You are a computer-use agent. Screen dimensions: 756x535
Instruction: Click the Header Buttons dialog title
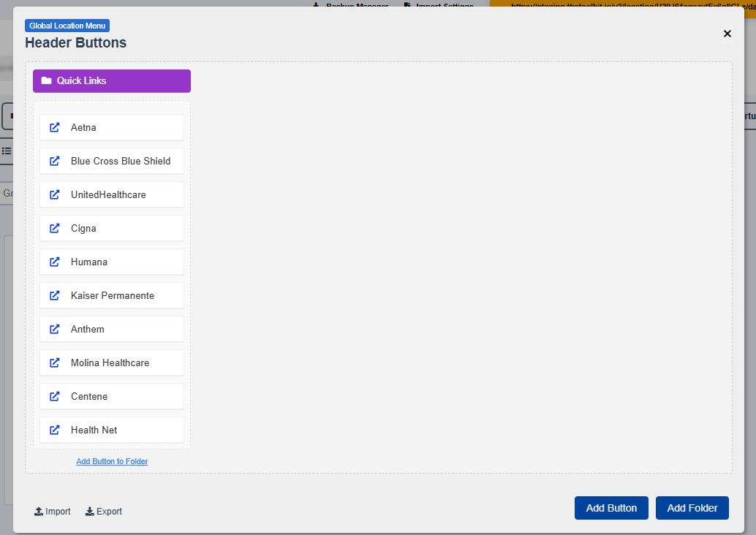(x=76, y=43)
